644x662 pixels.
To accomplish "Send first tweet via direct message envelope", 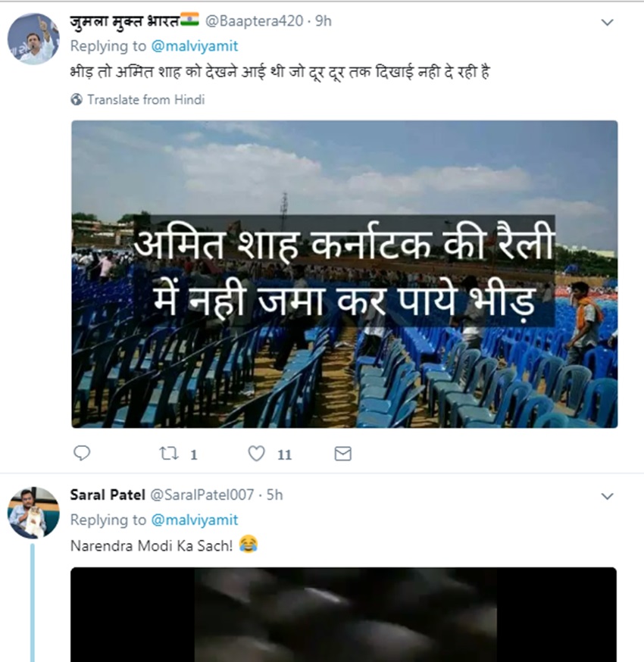I will (x=342, y=453).
